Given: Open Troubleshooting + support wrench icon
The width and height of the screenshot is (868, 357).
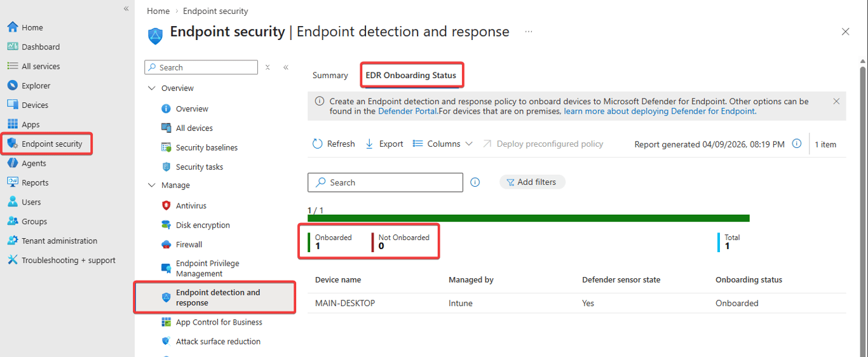Looking at the screenshot, I should coord(12,260).
